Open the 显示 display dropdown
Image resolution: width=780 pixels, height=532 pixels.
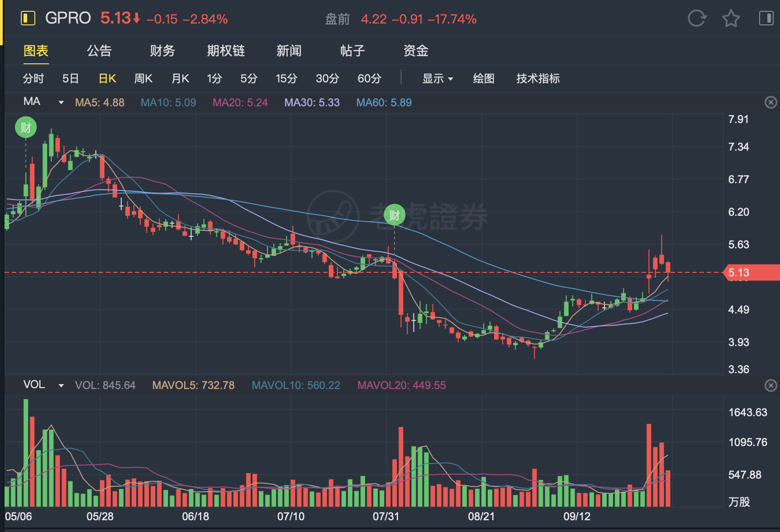[x=438, y=79]
